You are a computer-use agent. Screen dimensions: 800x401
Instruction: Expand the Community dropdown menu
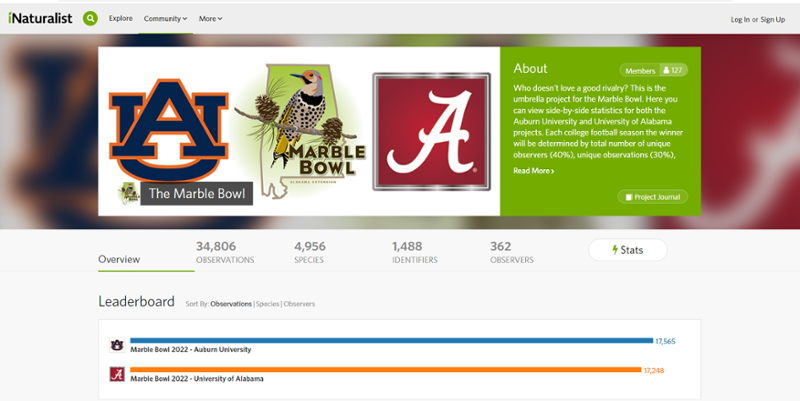[x=165, y=19]
